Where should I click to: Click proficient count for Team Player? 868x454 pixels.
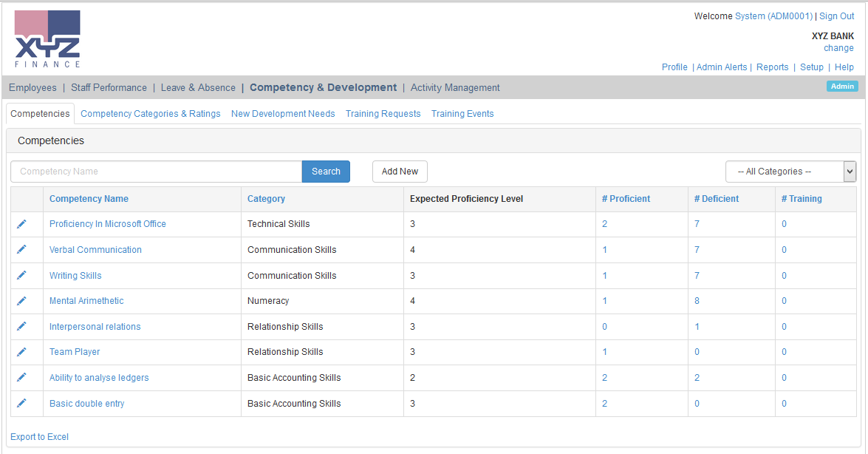click(604, 352)
